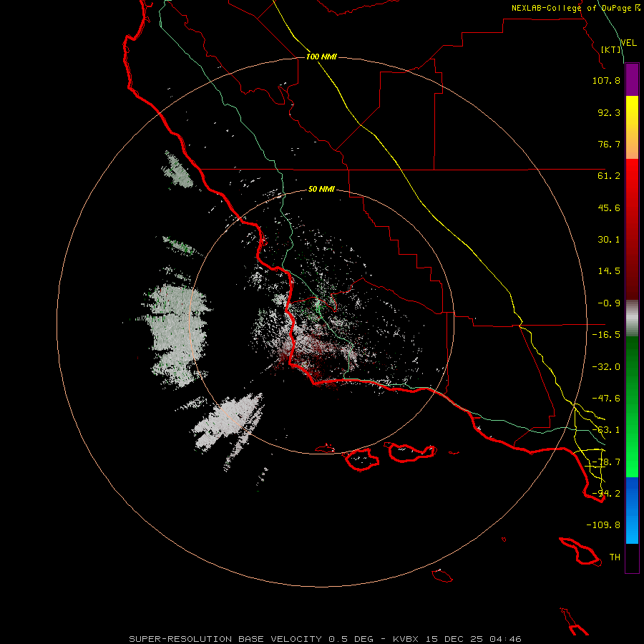644x644 pixels.
Task: Click the 30.1 velocity scale value
Action: click(x=609, y=240)
